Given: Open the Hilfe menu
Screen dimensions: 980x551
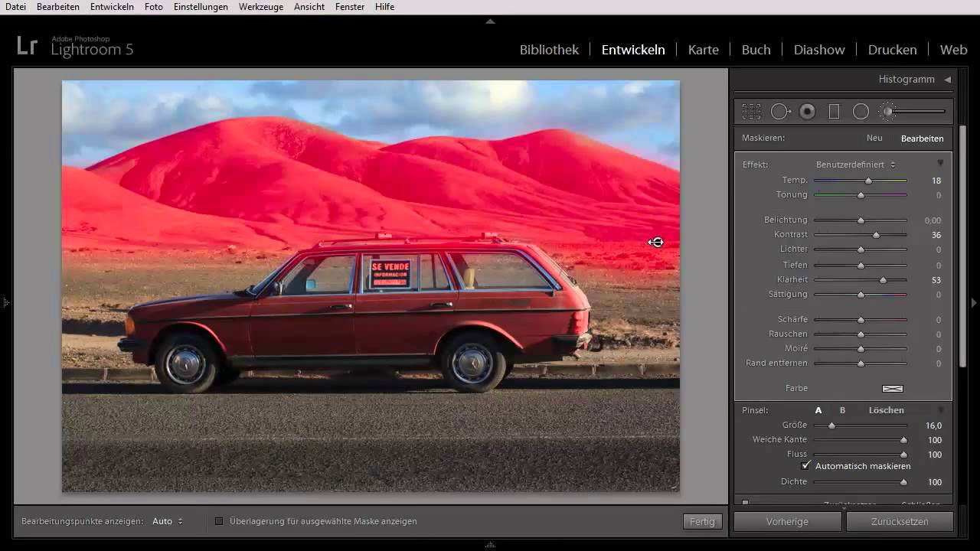Looking at the screenshot, I should coord(385,7).
